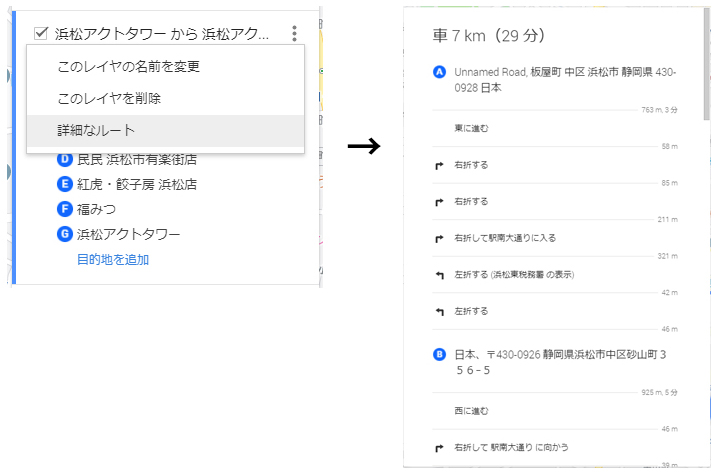This screenshot has width=720, height=473.
Task: Open the three-dot layer options menu
Action: click(294, 34)
